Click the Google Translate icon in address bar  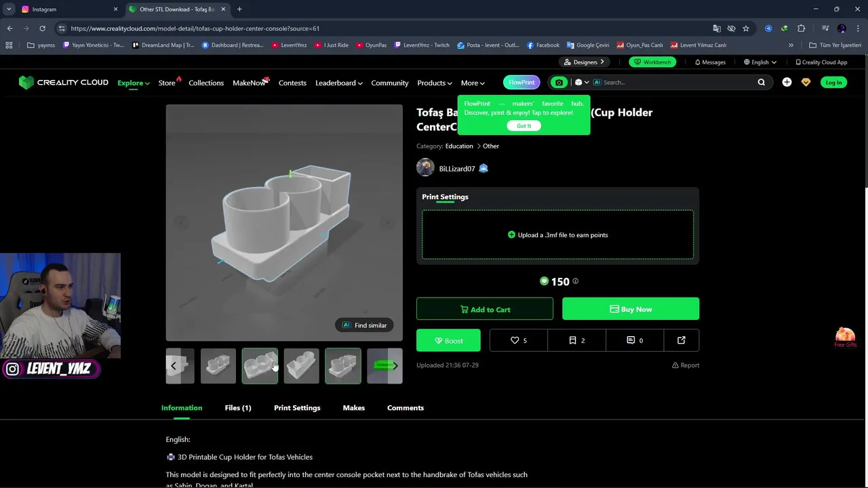[717, 28]
